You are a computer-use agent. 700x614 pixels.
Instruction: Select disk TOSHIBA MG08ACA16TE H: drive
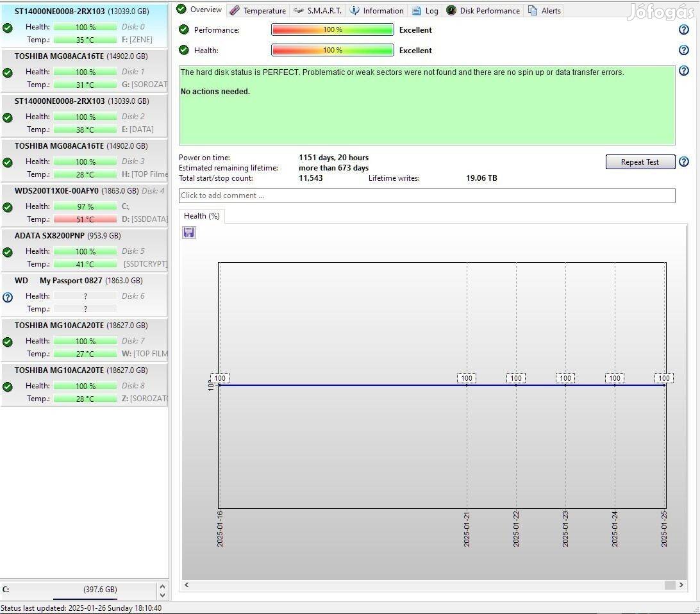(x=84, y=160)
